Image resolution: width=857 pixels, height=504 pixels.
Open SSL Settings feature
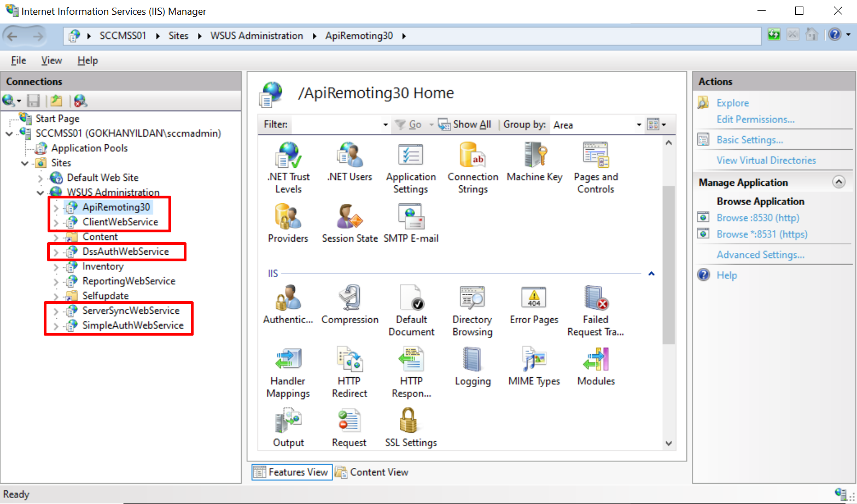click(x=411, y=427)
